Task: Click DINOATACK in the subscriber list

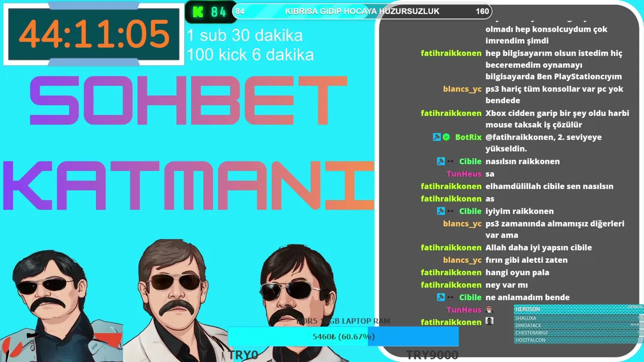Action: 528,325
